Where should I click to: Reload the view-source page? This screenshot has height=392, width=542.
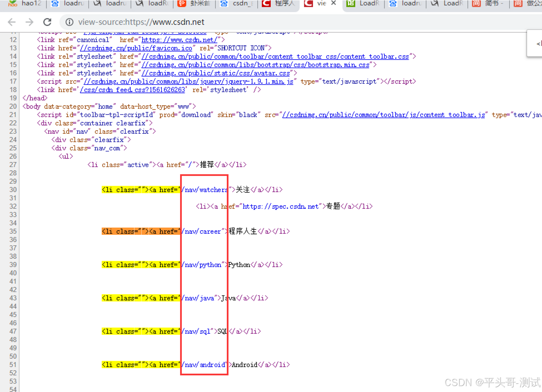pyautogui.click(x=47, y=22)
